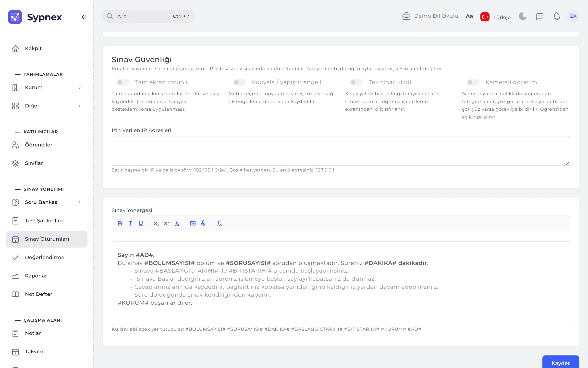Insert a formula with the fx icon

click(x=177, y=223)
